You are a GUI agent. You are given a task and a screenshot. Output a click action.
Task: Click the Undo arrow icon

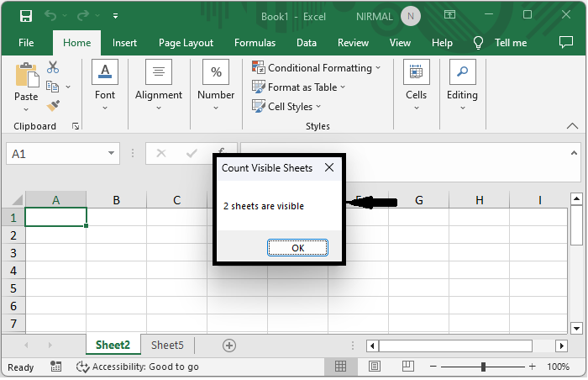(50, 16)
